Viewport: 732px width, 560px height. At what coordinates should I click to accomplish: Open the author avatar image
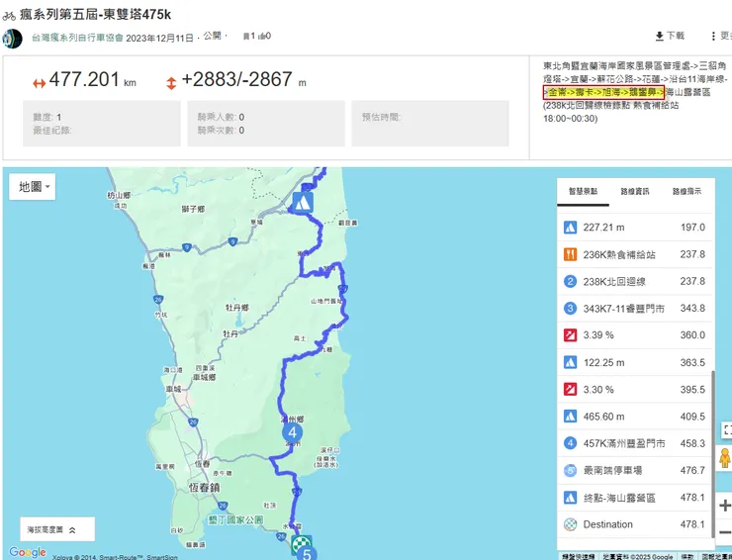tap(12, 39)
